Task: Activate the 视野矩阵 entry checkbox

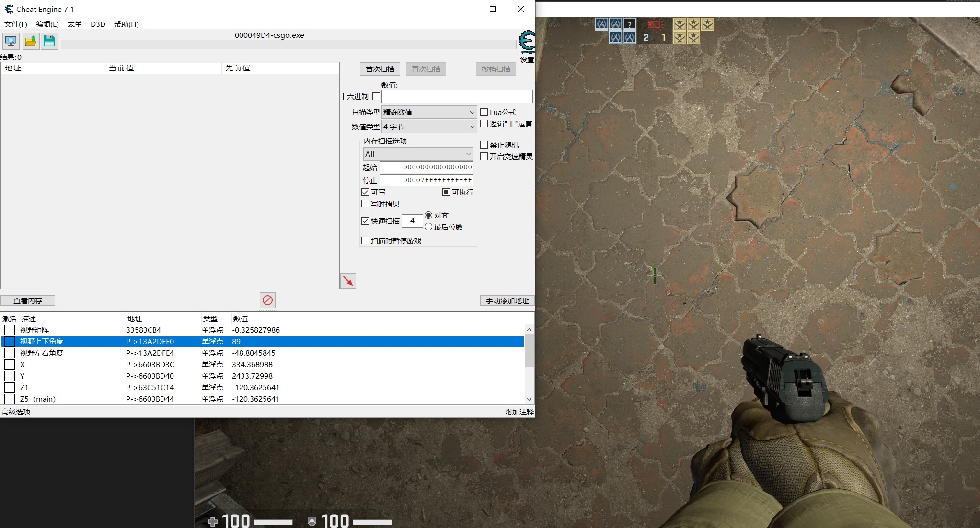Action: pos(10,330)
